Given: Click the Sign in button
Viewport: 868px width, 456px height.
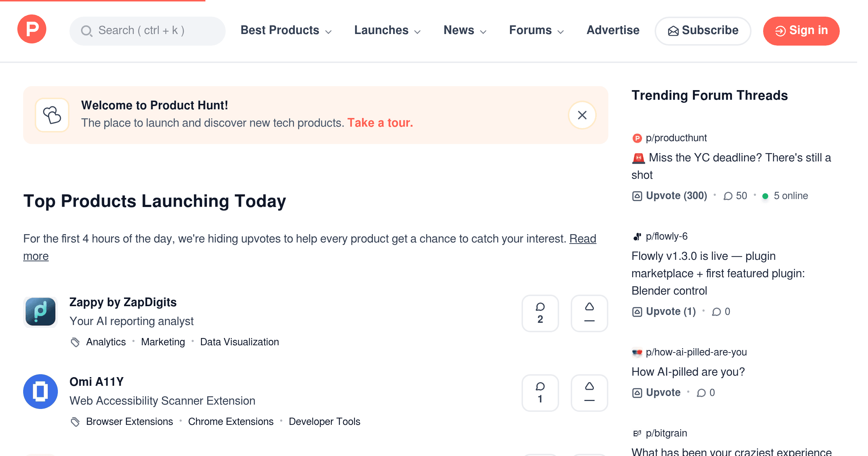Looking at the screenshot, I should [801, 31].
